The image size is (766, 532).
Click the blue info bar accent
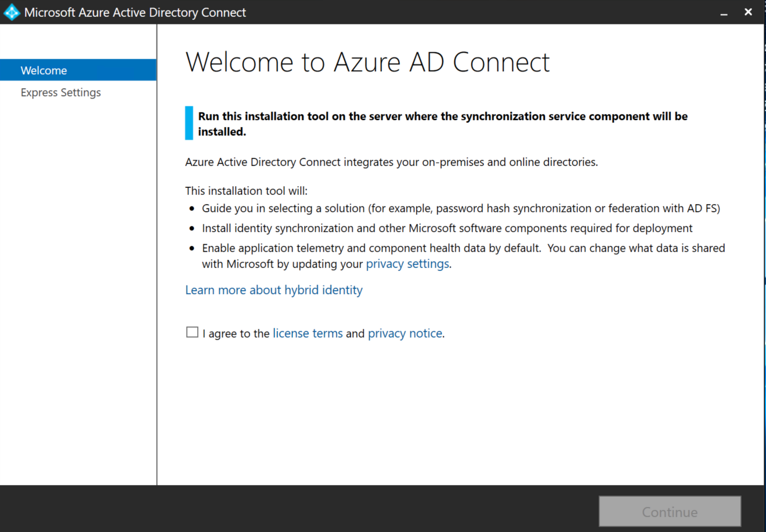[x=189, y=123]
